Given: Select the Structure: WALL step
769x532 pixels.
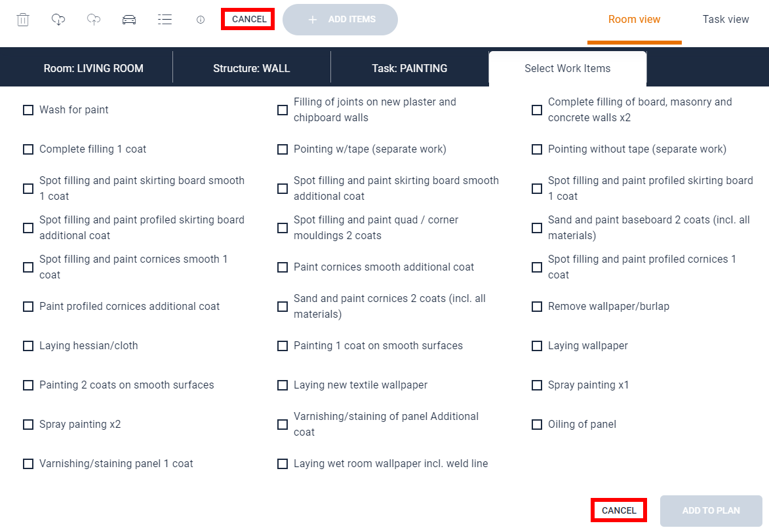Looking at the screenshot, I should pos(252,68).
